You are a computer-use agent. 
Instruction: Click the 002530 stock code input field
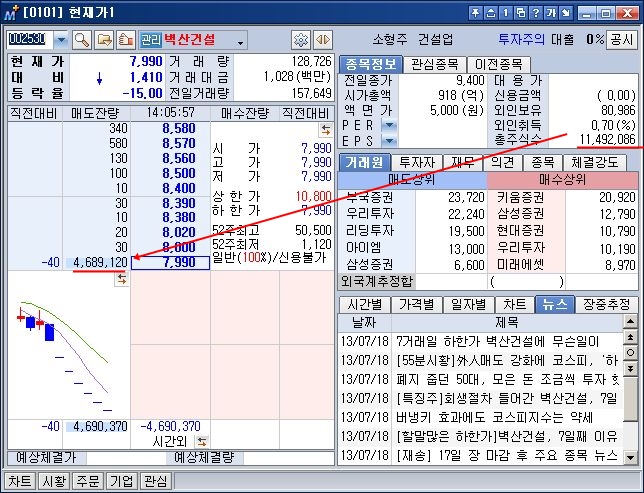30,40
